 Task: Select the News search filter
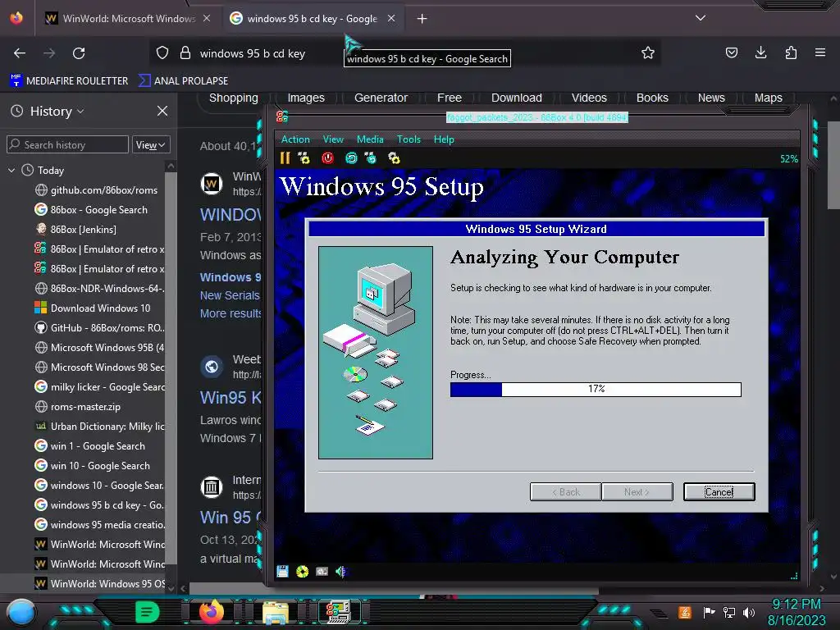coord(711,98)
